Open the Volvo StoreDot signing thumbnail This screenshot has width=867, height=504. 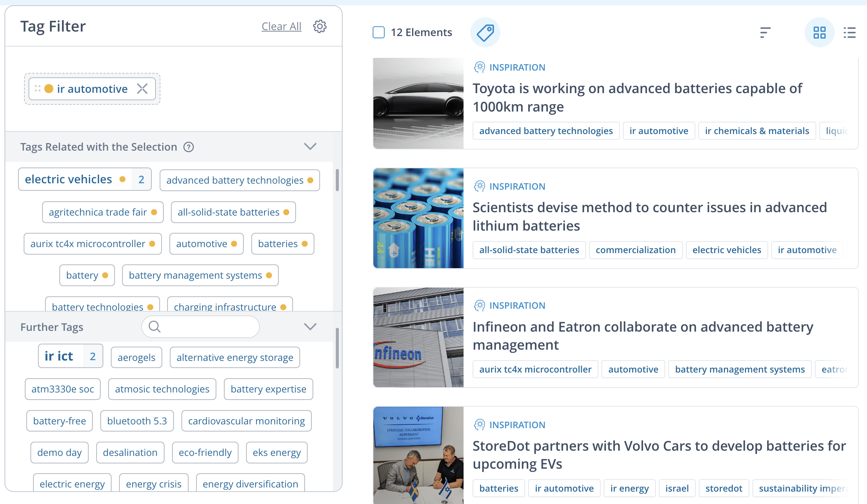(418, 455)
